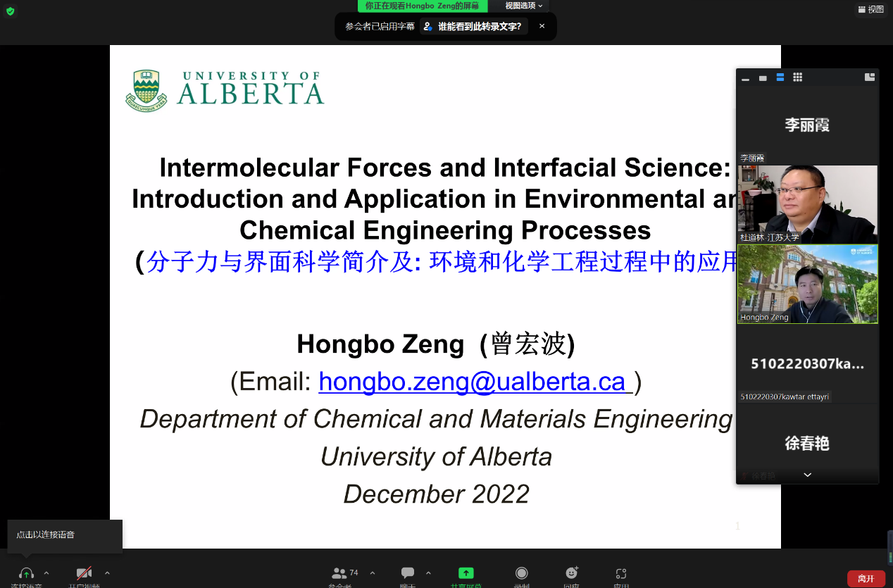Open the participants list icon

[x=339, y=573]
